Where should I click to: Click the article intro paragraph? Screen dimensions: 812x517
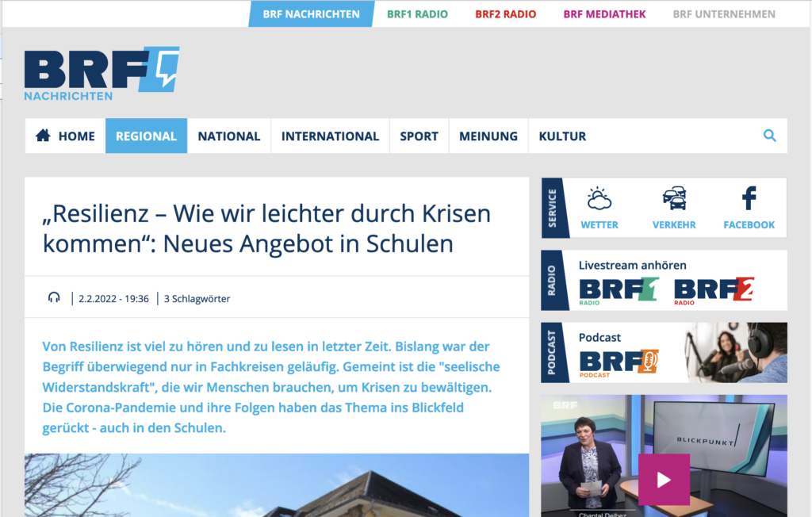click(x=271, y=387)
